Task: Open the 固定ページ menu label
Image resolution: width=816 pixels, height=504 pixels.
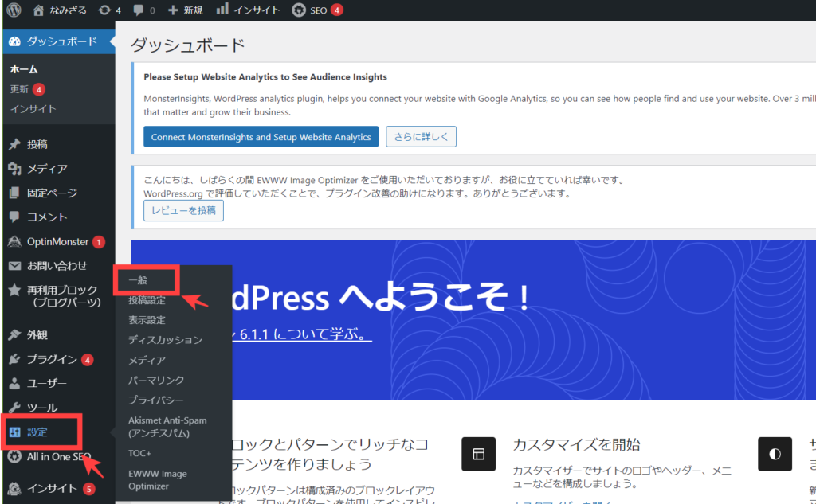Action: point(52,193)
